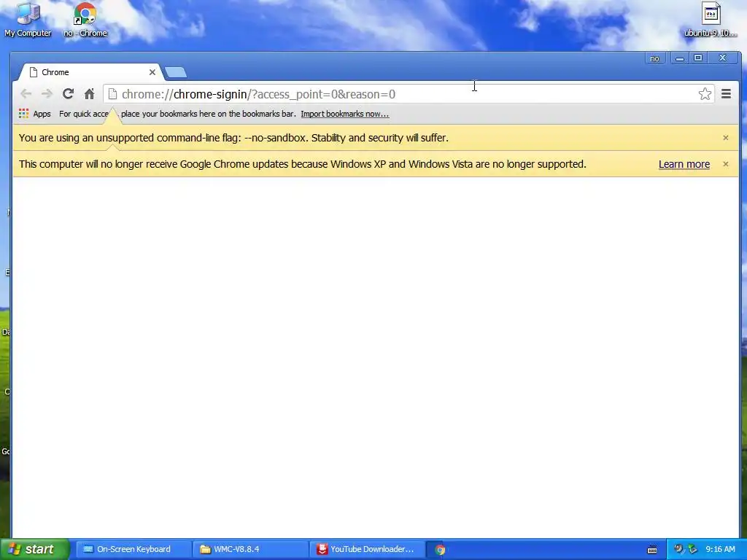Click the system tray icon next to the clock
This screenshot has height=560, width=747.
(693, 549)
